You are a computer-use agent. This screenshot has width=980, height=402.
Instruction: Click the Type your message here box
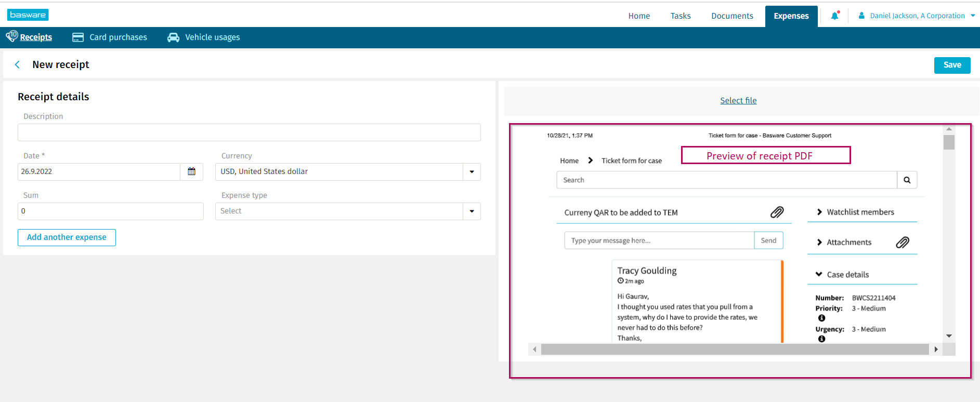[659, 240]
